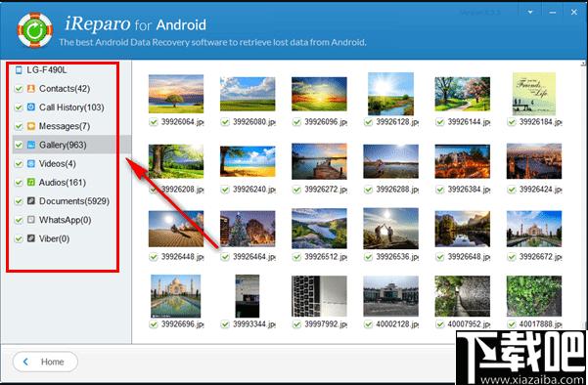Untick the Videos(4) checkbox
The image size is (588, 385).
point(19,163)
